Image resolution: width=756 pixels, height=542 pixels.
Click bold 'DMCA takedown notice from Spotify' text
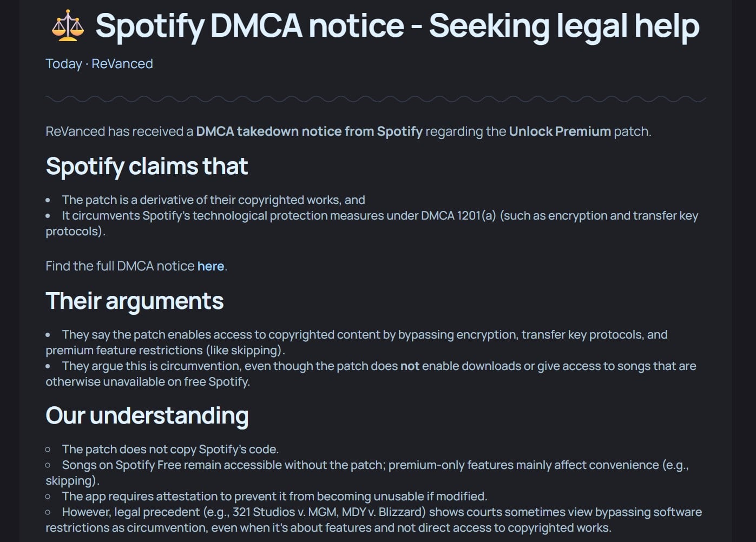coord(309,131)
